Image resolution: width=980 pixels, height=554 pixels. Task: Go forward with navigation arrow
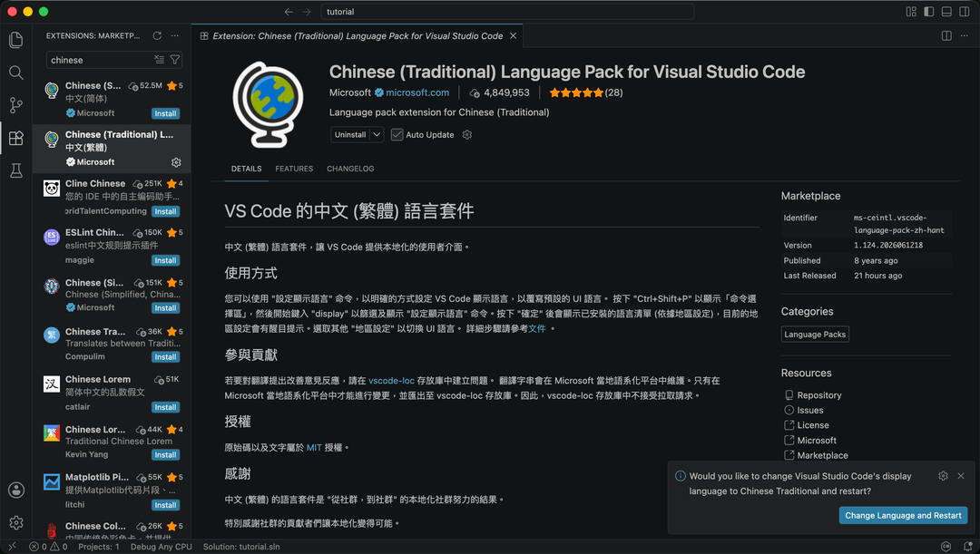pos(307,12)
